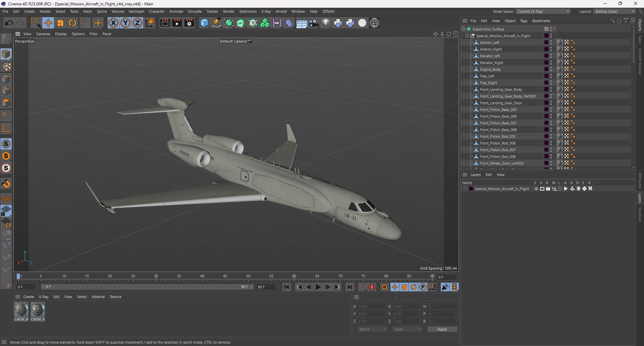The width and height of the screenshot is (644, 346).
Task: Open the Extensions menu
Action: [x=248, y=11]
